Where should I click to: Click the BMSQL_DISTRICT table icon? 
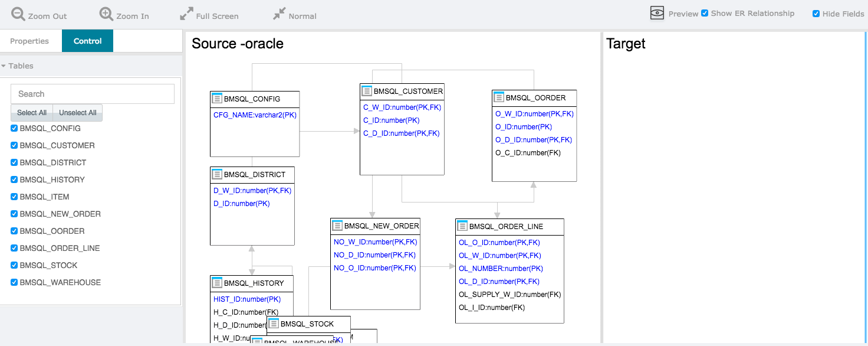click(217, 174)
